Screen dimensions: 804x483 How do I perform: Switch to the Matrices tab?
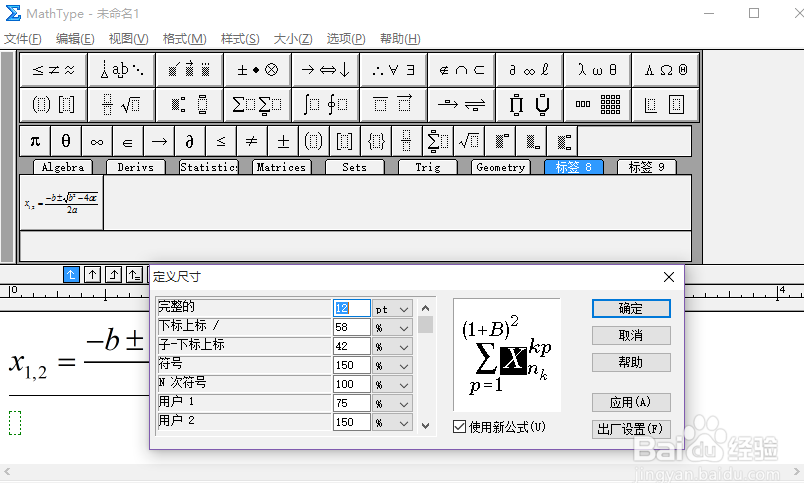tap(281, 167)
